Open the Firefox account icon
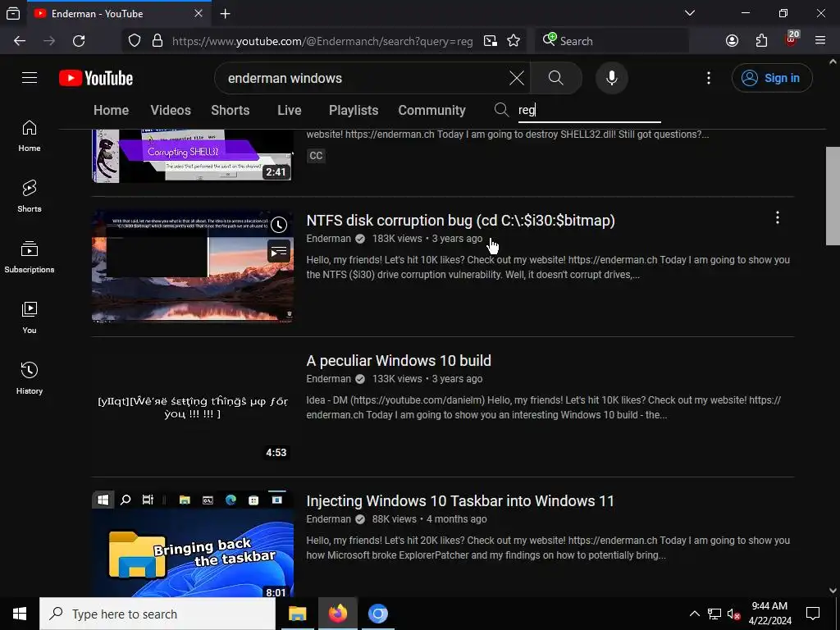Screen dimensions: 840x630 click(x=732, y=41)
